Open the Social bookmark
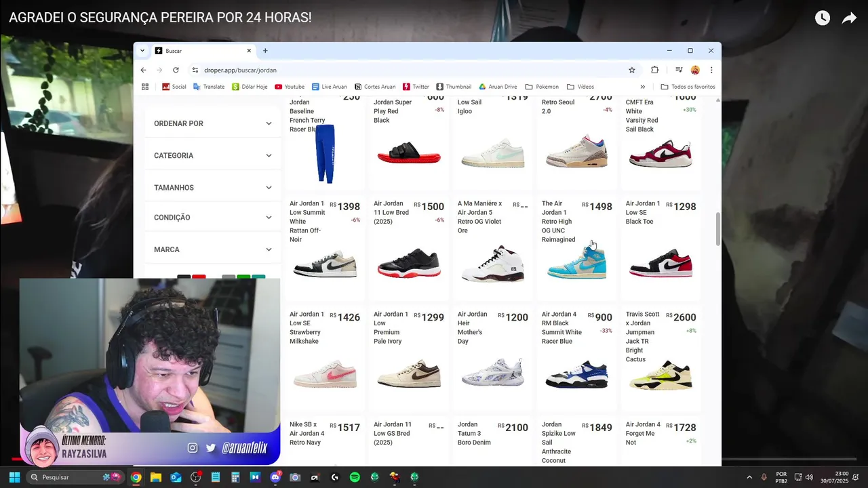Image resolution: width=868 pixels, height=488 pixels. (x=174, y=87)
